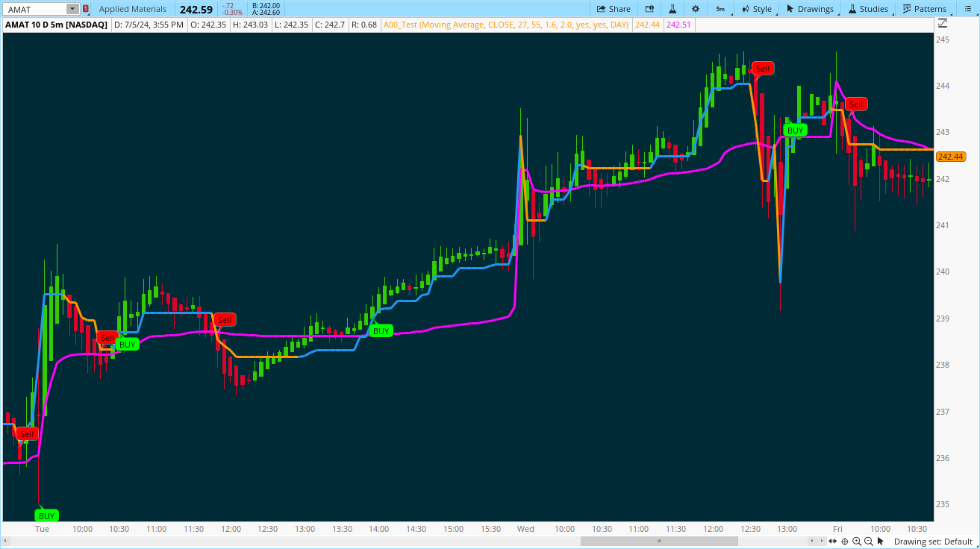Screen dimensions: 980x549
Task: Click the BUY bubble near 10:30 Tuesday
Action: point(128,344)
